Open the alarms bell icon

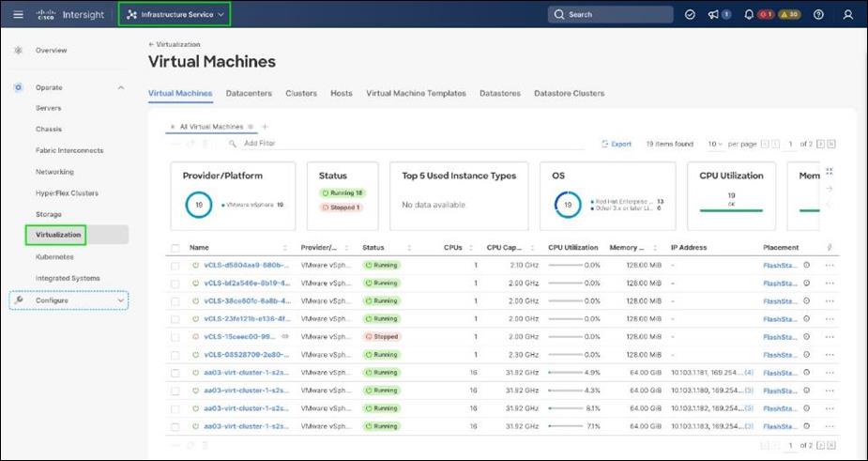pyautogui.click(x=749, y=15)
